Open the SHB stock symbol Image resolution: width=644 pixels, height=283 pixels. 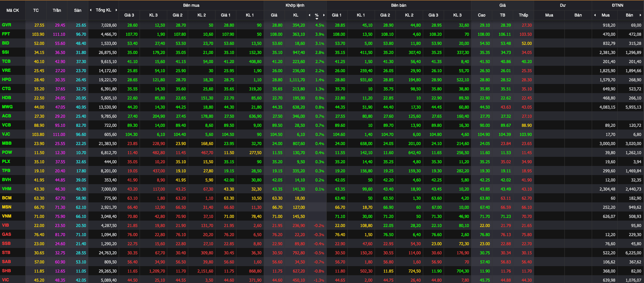(x=6, y=271)
